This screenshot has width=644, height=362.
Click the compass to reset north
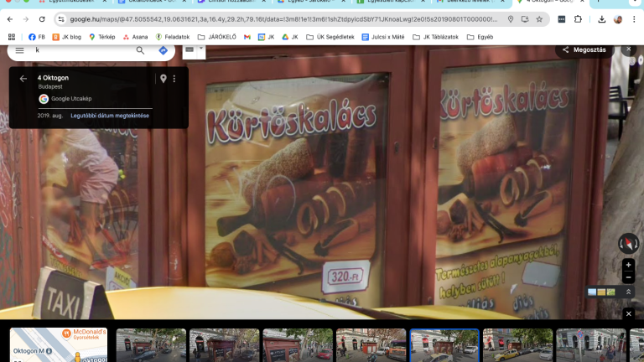pos(628,243)
